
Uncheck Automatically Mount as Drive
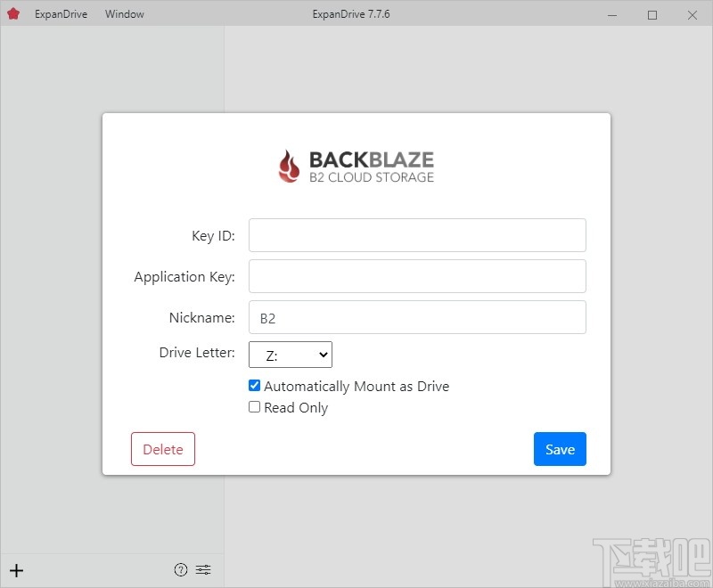pyautogui.click(x=254, y=386)
